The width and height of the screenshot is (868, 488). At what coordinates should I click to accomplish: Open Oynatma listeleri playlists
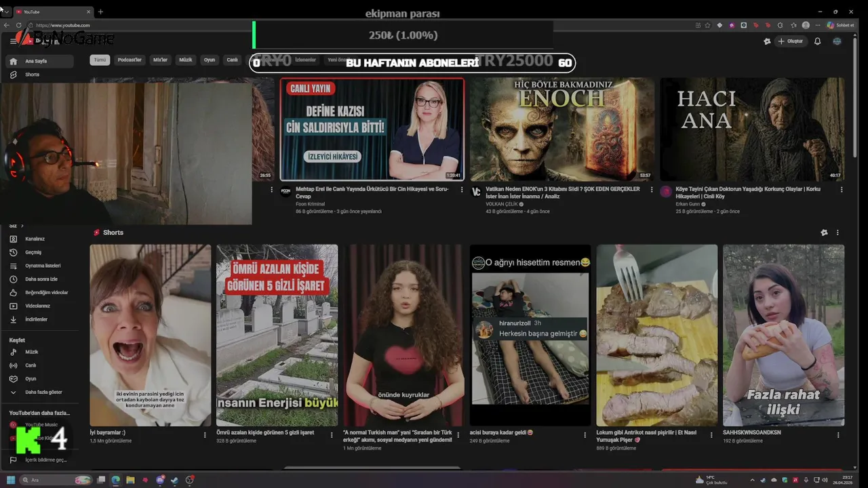pos(39,266)
